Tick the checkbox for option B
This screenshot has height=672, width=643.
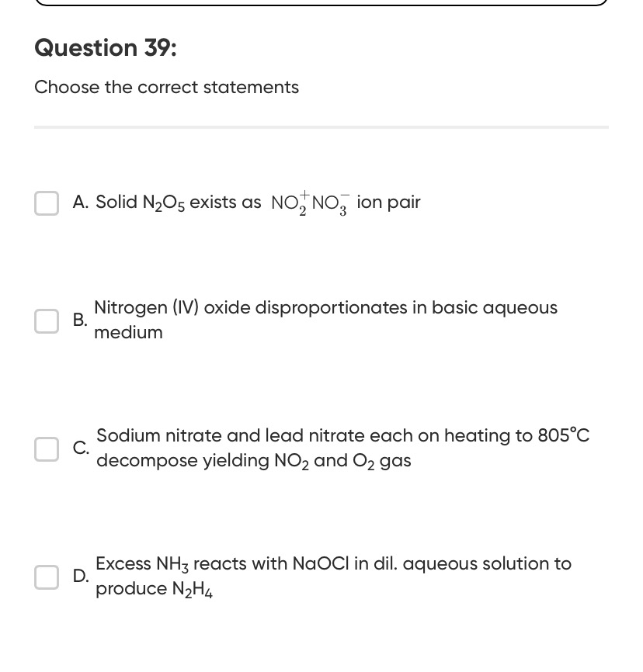(47, 321)
